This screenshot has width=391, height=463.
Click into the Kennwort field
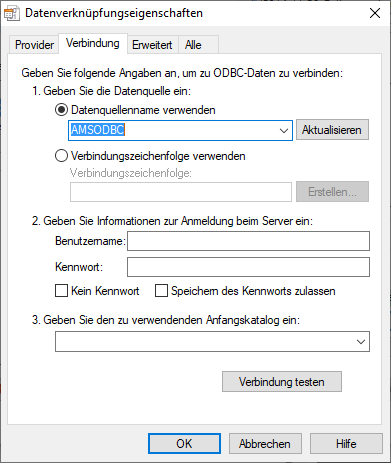pyautogui.click(x=248, y=267)
